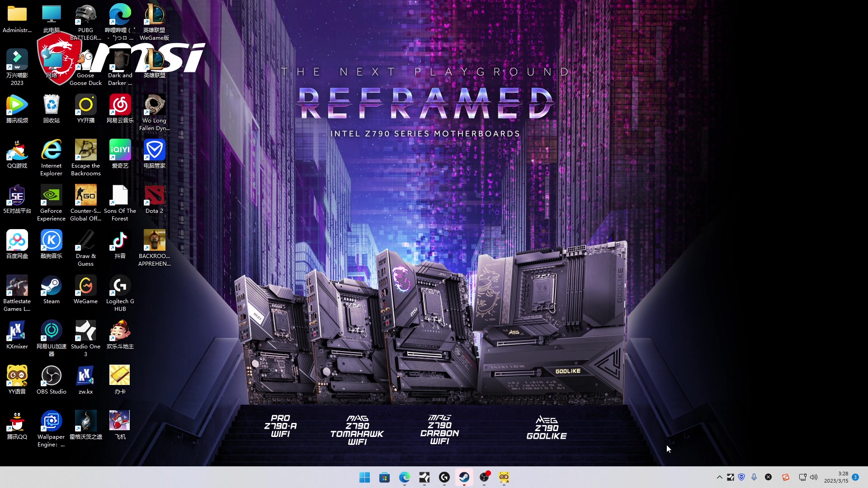Click the Steam taskbar button
The width and height of the screenshot is (868, 488).
464,477
